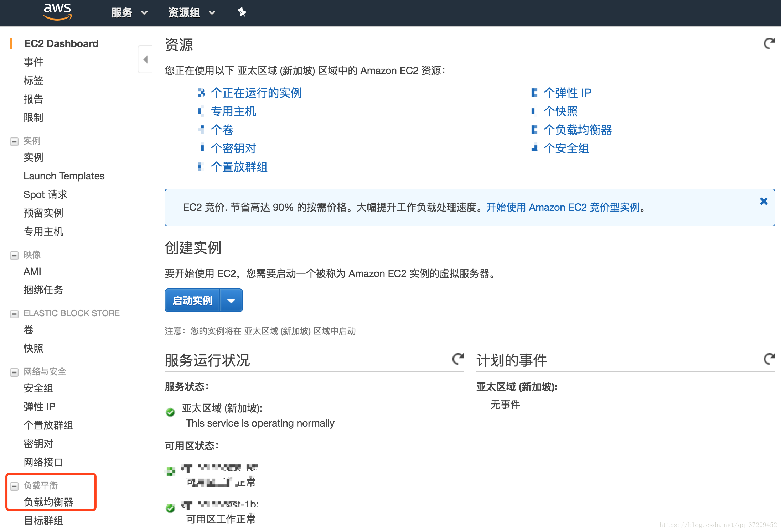Open 限制 in the sidebar

point(33,118)
